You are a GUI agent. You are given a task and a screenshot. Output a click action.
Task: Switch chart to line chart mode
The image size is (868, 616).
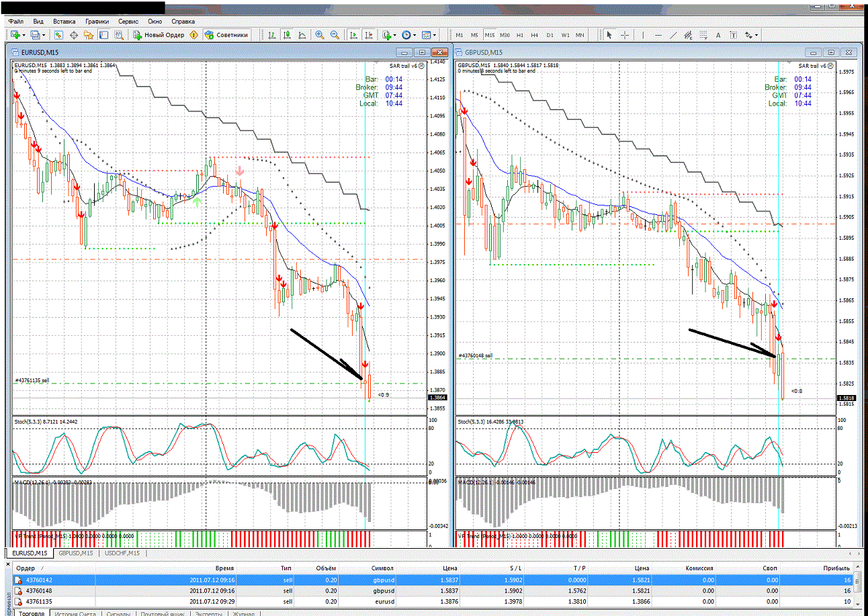(302, 35)
